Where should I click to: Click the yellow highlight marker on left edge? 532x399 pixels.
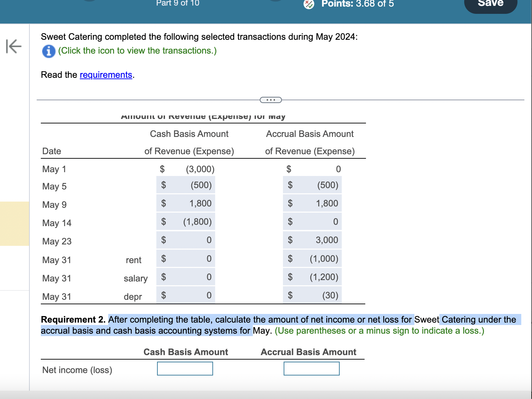pos(15,223)
